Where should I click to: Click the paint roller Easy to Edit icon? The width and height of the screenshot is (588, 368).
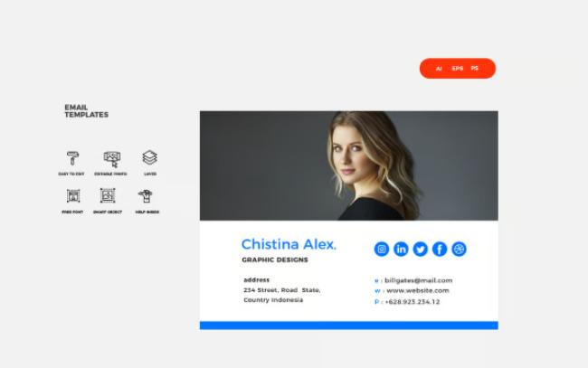tap(72, 158)
